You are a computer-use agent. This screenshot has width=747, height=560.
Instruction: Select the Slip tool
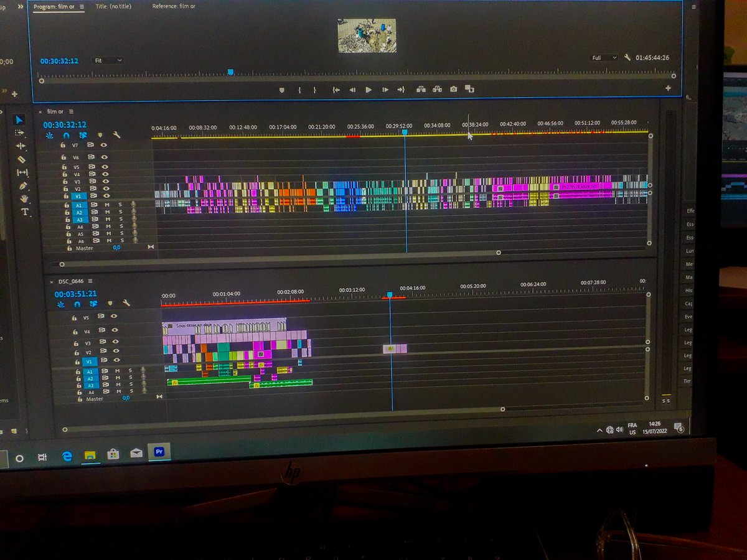coord(22,172)
